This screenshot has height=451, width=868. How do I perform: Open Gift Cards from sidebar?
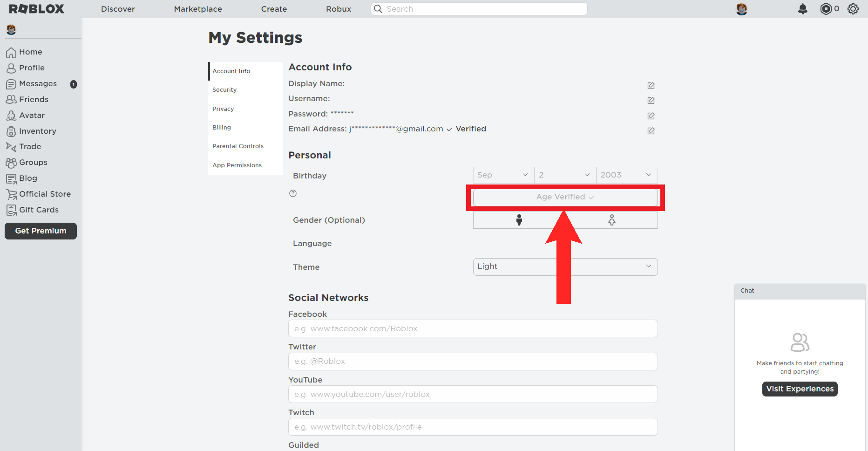point(32,210)
